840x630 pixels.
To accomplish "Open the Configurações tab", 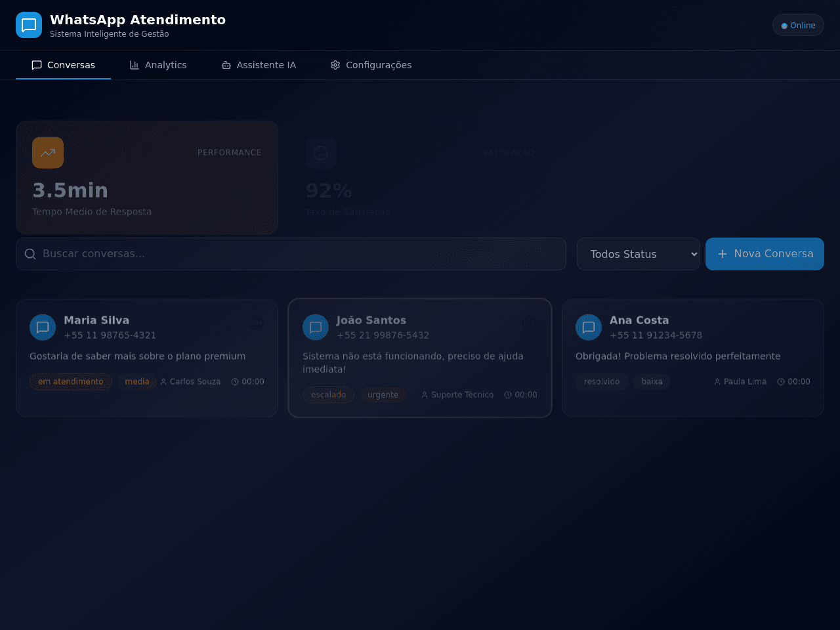I will click(x=371, y=65).
